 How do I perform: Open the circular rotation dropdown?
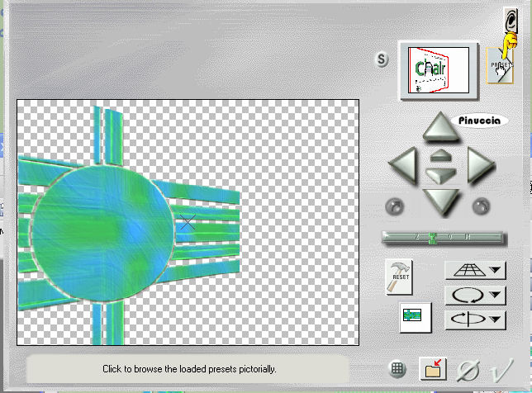click(x=475, y=296)
